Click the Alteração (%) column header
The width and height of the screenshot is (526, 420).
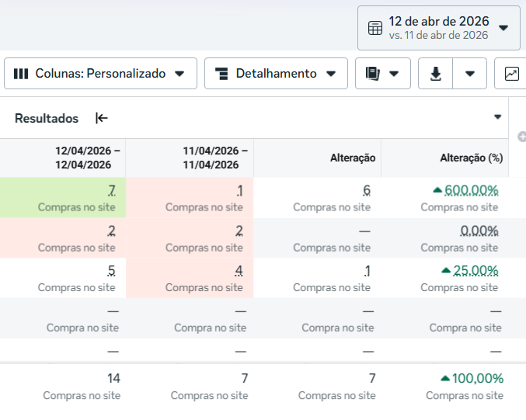click(x=471, y=158)
